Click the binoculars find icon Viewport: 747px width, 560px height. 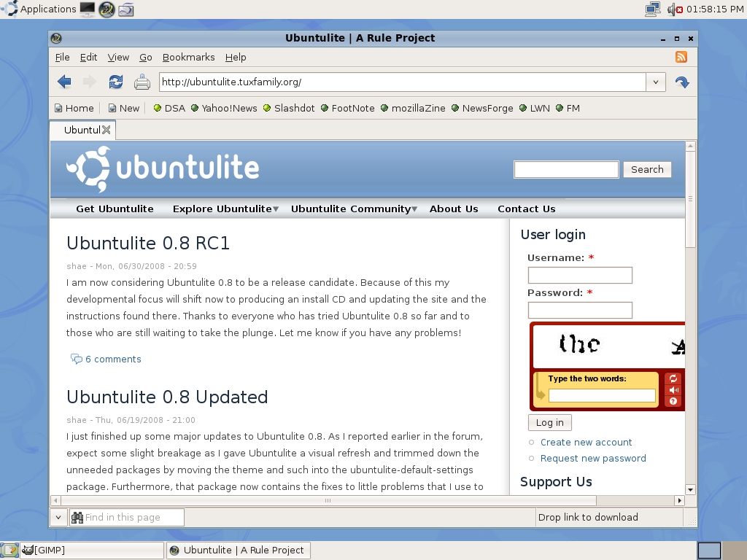(x=77, y=517)
